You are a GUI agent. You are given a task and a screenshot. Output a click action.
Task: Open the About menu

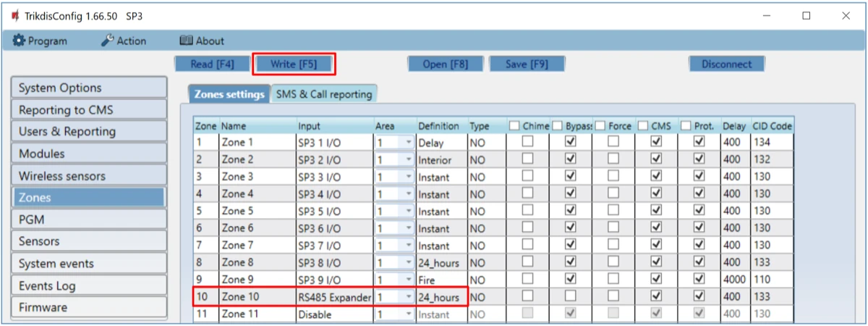point(202,41)
